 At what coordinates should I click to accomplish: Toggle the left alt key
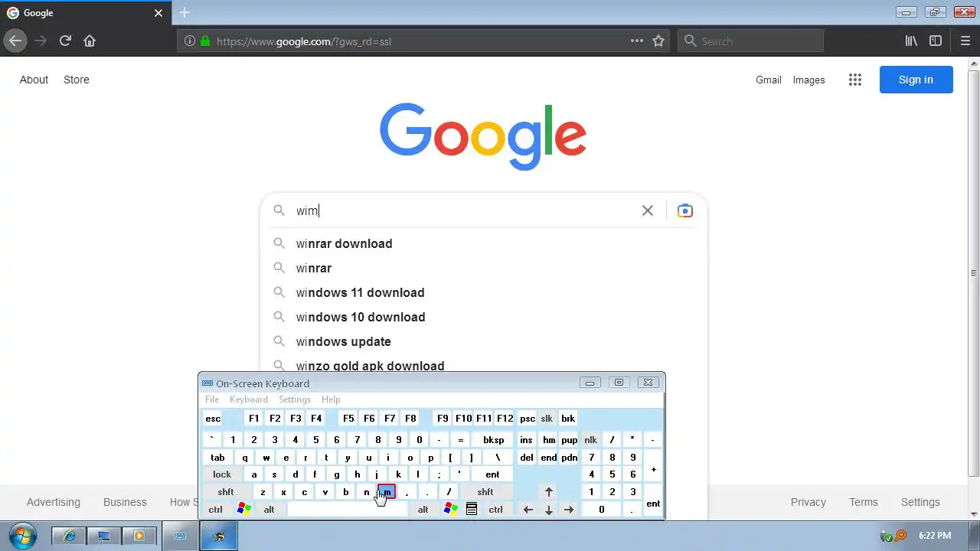[x=269, y=510]
